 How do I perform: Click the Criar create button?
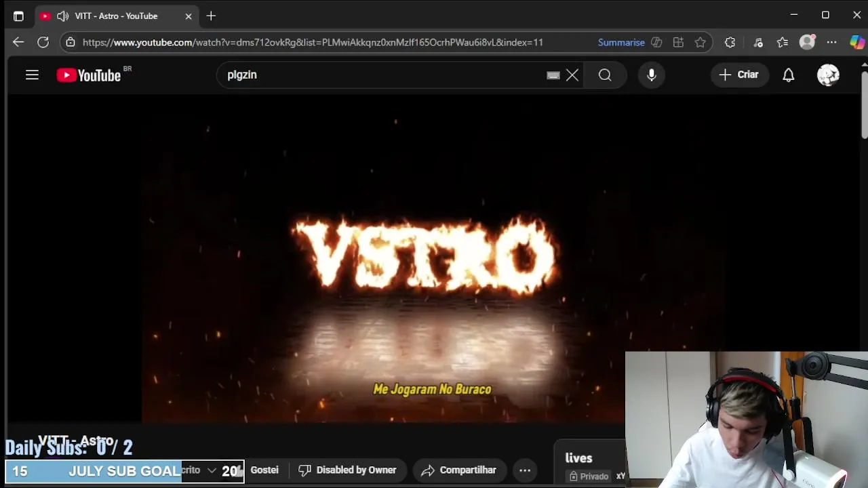tap(739, 75)
